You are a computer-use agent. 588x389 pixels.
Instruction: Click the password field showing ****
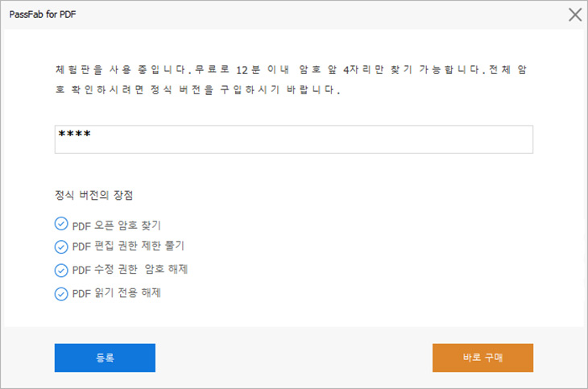(x=294, y=139)
